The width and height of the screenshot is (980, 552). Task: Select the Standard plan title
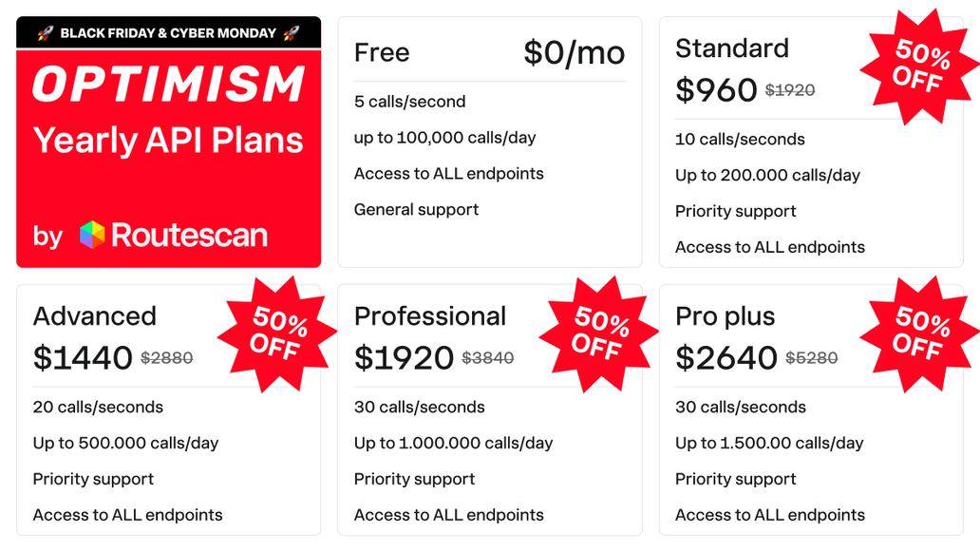point(731,48)
